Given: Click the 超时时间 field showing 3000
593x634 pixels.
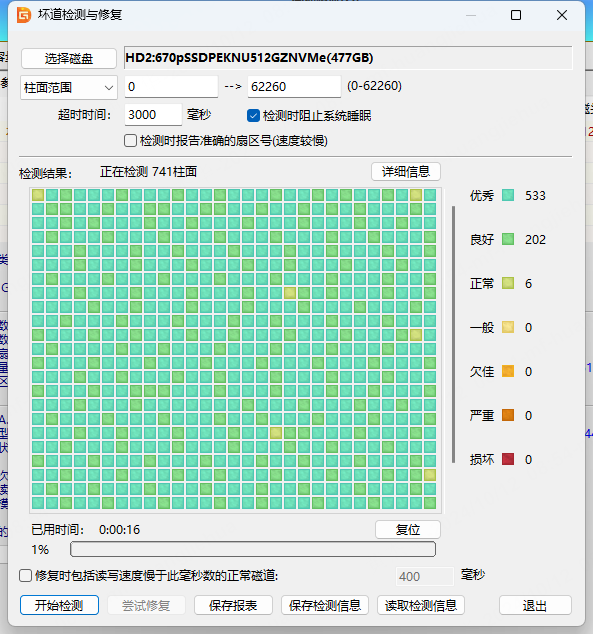Looking at the screenshot, I should (153, 115).
